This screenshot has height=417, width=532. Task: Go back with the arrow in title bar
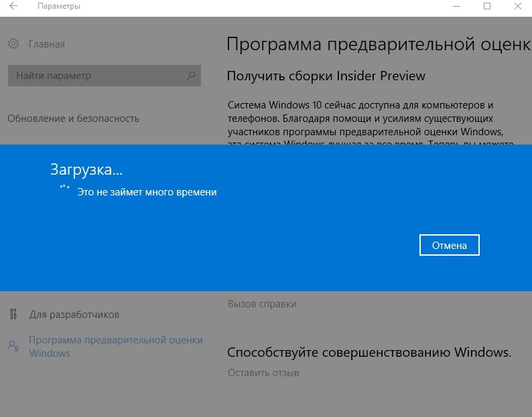pos(13,6)
